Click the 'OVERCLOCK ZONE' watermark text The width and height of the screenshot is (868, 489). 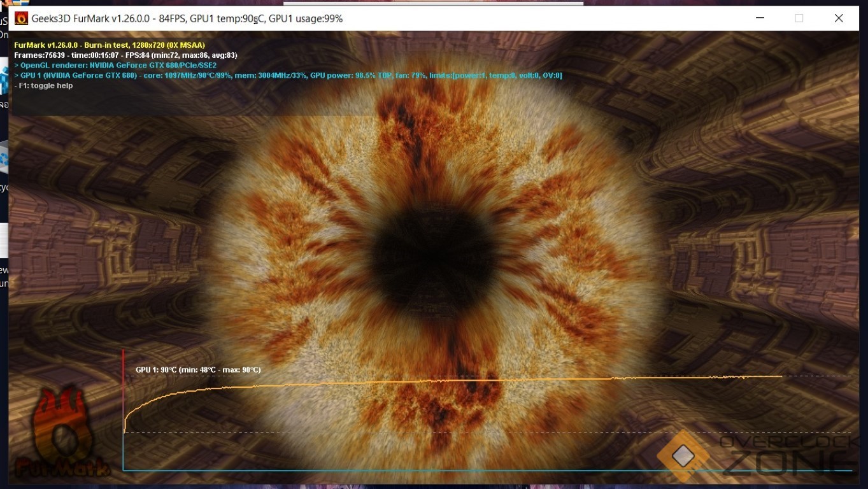[x=790, y=455]
